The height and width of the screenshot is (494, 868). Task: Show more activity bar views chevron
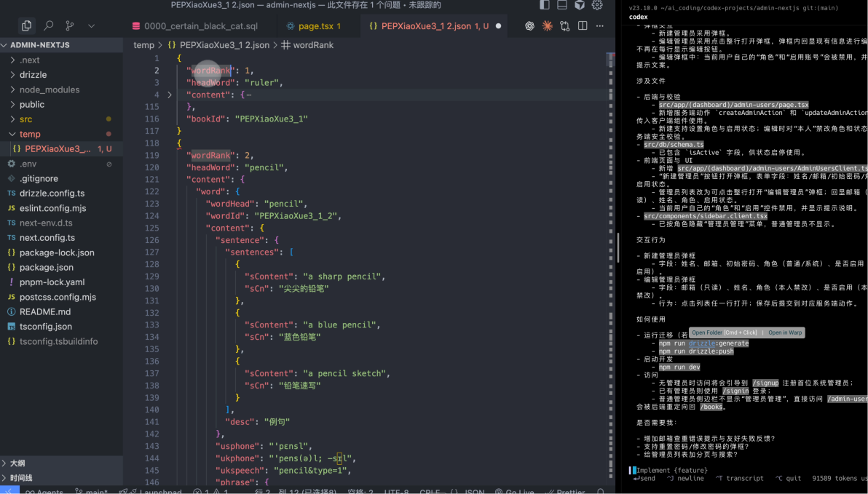[x=91, y=25]
